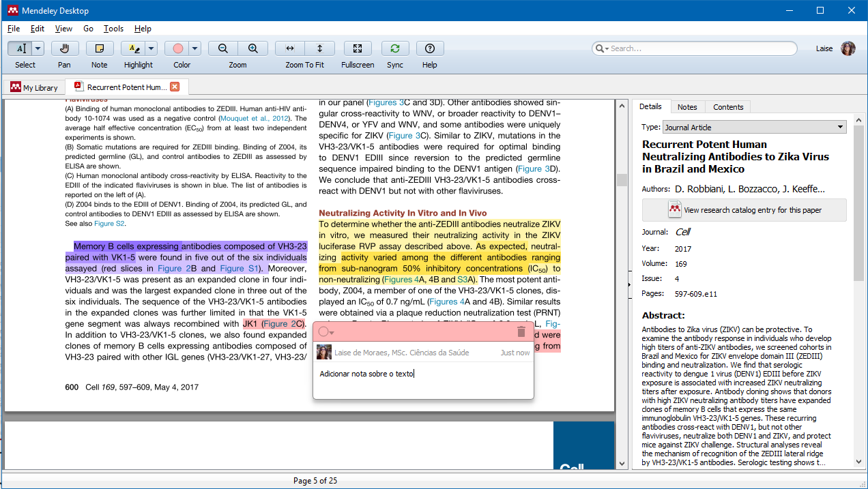868x489 pixels.
Task: Click the Journal value Cell
Action: [x=683, y=232]
